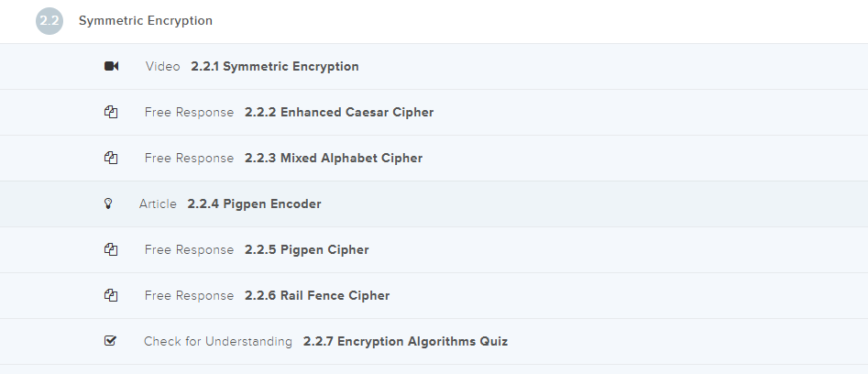The image size is (868, 374).
Task: Click the free response icon beside Rail Fence Cipher
Action: click(111, 295)
